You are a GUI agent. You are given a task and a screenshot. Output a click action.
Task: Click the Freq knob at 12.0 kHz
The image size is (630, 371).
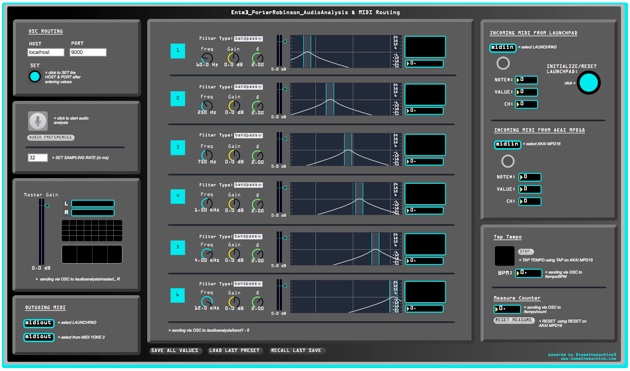207,302
